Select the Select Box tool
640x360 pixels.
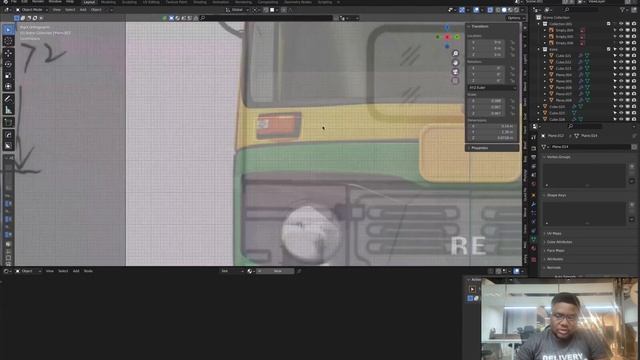(x=8, y=29)
